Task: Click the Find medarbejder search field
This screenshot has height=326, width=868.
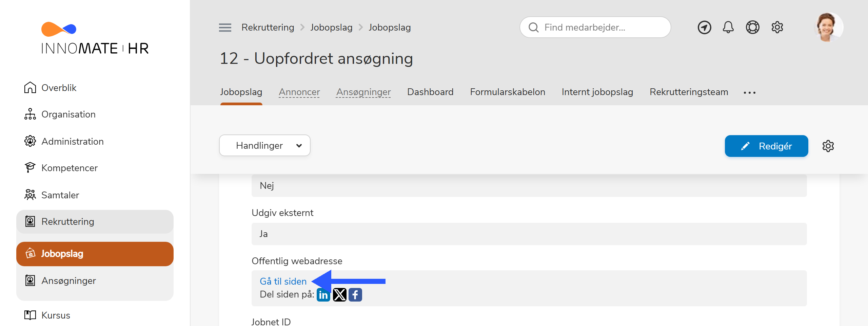Action: coord(595,27)
